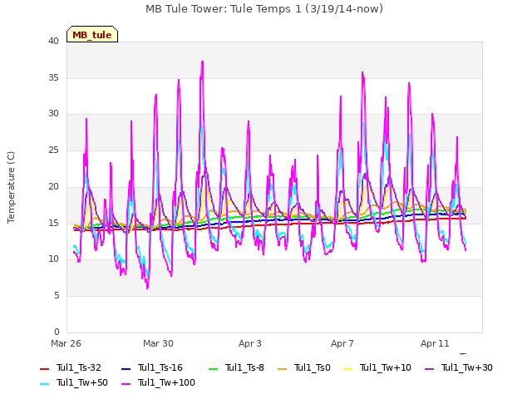Viewport: 532px width, 399px height.
Task: Click the Temperature (C) axis label
Action: click(11, 187)
